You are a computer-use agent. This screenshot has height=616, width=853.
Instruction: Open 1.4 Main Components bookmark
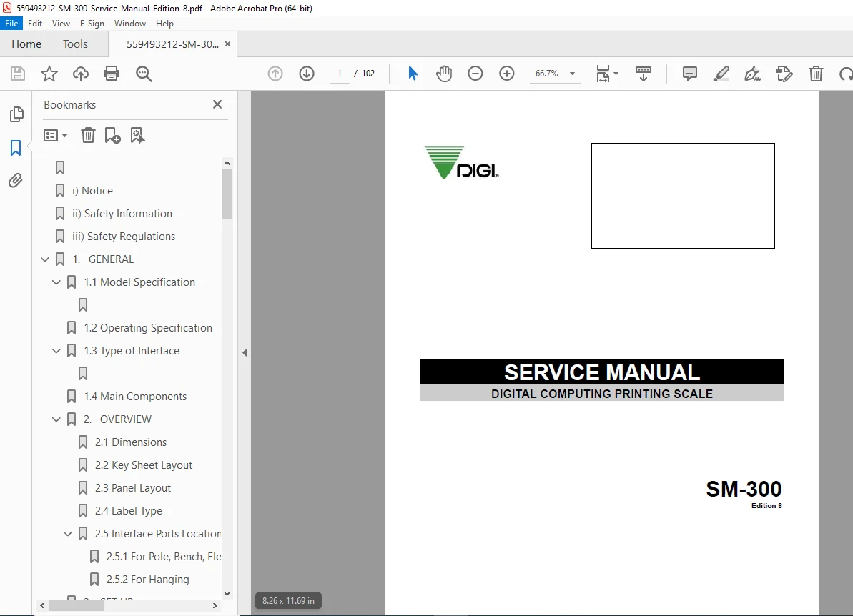click(x=135, y=397)
